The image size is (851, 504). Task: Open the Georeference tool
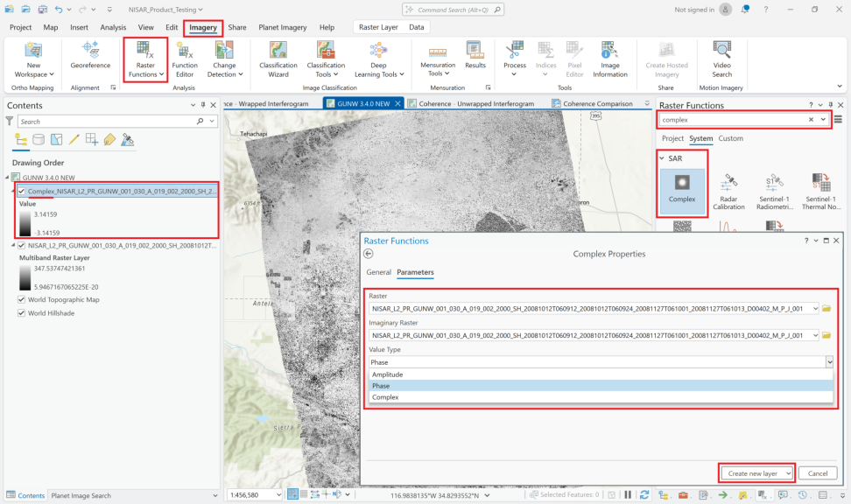(x=90, y=55)
